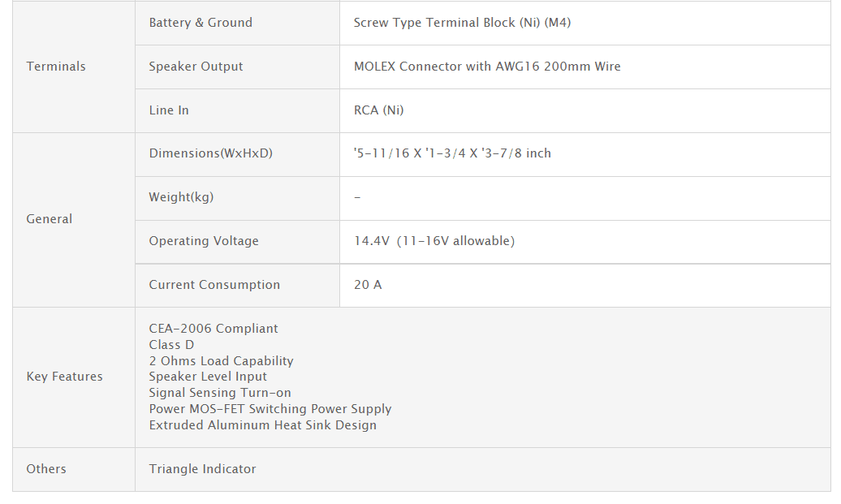Click the Terminals category cell
This screenshot has height=504, width=841.
pos(56,67)
